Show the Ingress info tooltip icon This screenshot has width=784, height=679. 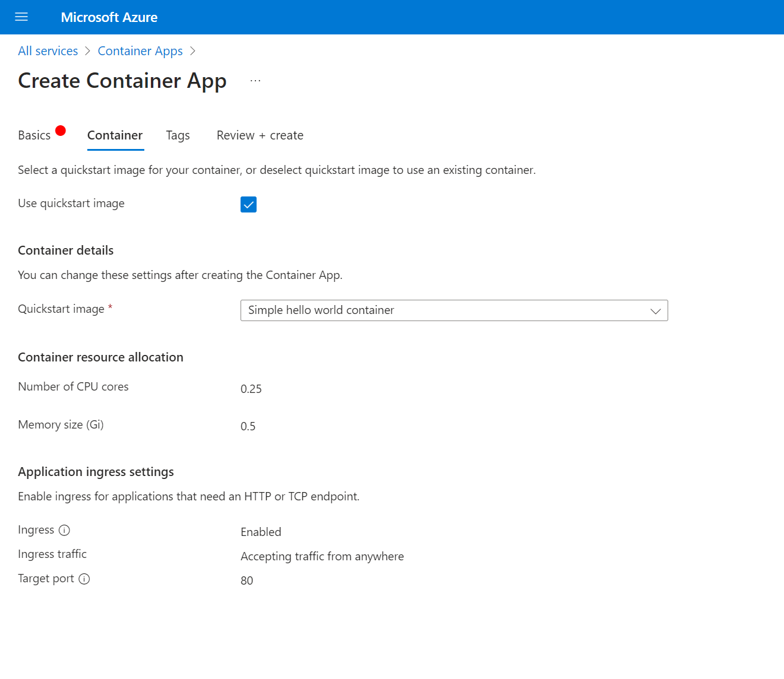pos(64,530)
